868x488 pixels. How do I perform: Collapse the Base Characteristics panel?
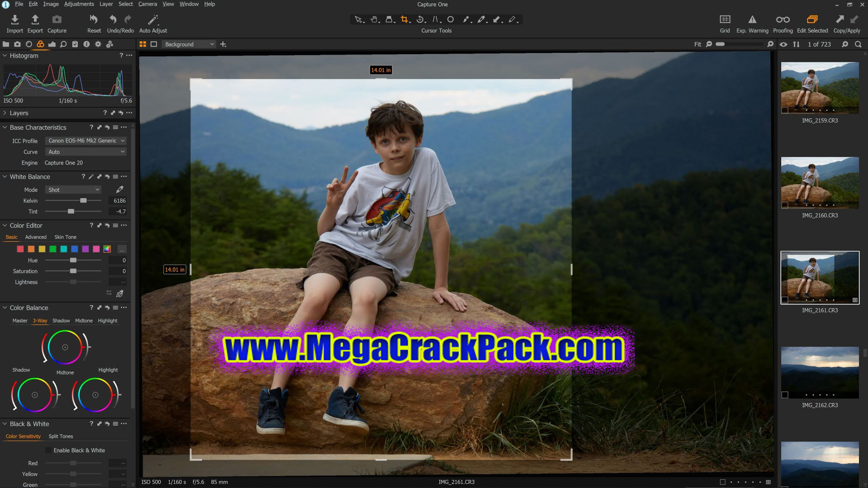[5, 128]
